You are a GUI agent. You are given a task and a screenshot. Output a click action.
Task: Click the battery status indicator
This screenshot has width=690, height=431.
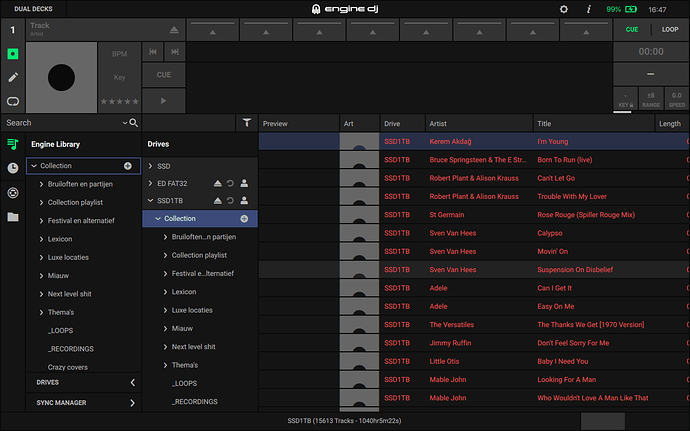click(622, 9)
